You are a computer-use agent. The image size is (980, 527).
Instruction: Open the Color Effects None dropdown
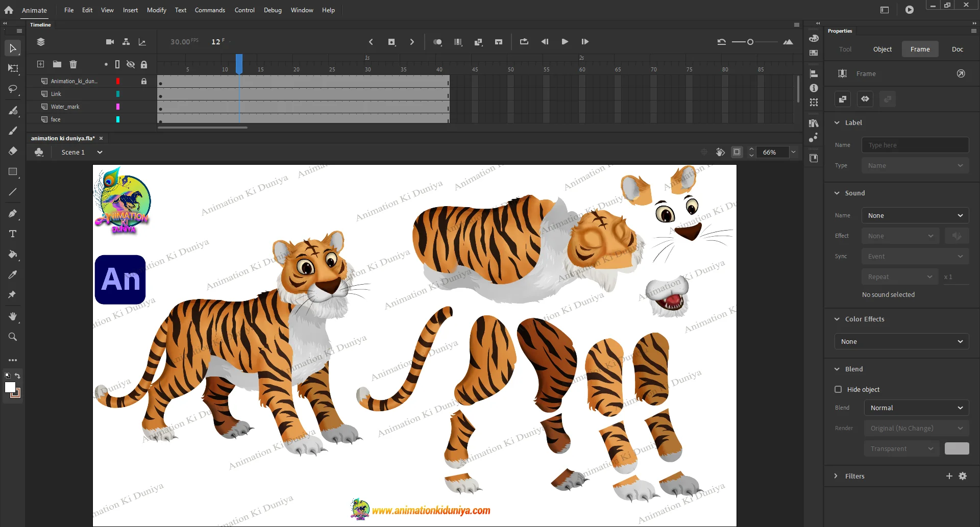901,341
